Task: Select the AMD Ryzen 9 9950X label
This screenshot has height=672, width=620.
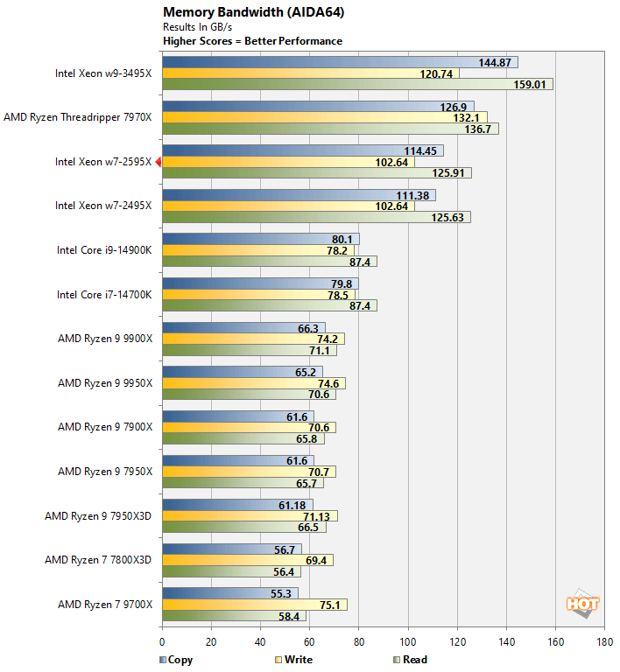Action: (105, 383)
